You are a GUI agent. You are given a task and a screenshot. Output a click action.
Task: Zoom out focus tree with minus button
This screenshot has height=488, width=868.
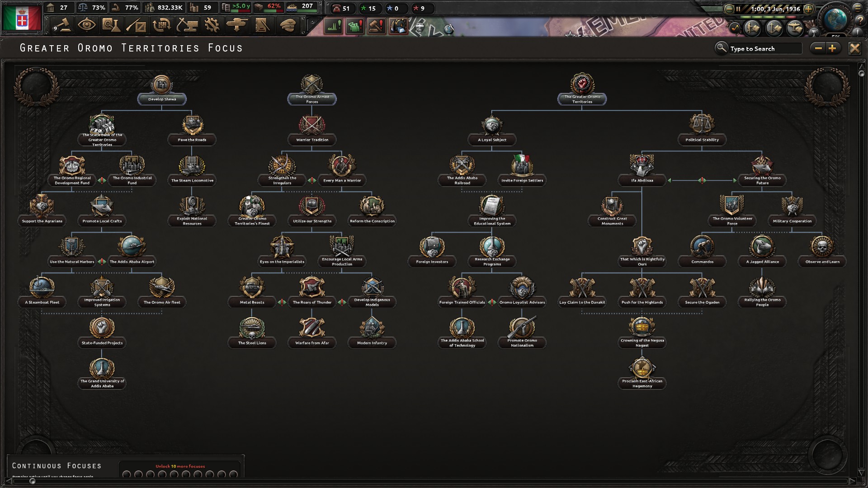(x=818, y=48)
